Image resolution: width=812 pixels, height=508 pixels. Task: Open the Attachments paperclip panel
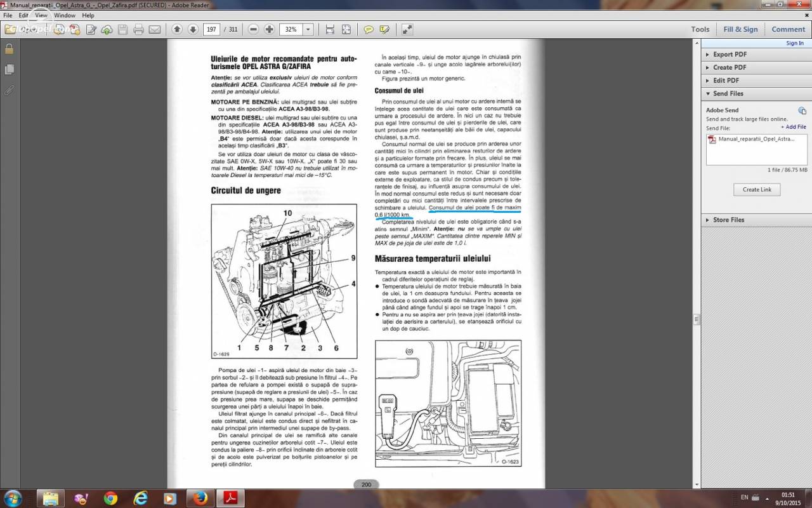pos(9,90)
